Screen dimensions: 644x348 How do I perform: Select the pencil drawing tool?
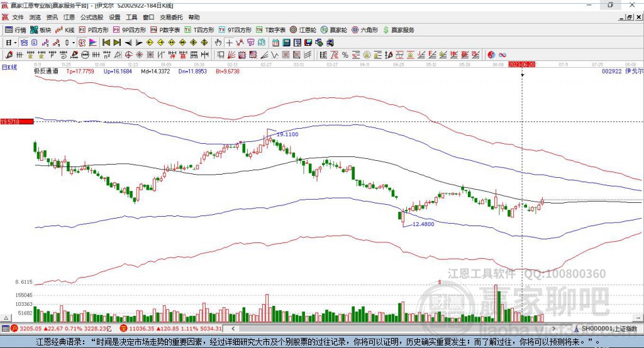tap(9, 55)
